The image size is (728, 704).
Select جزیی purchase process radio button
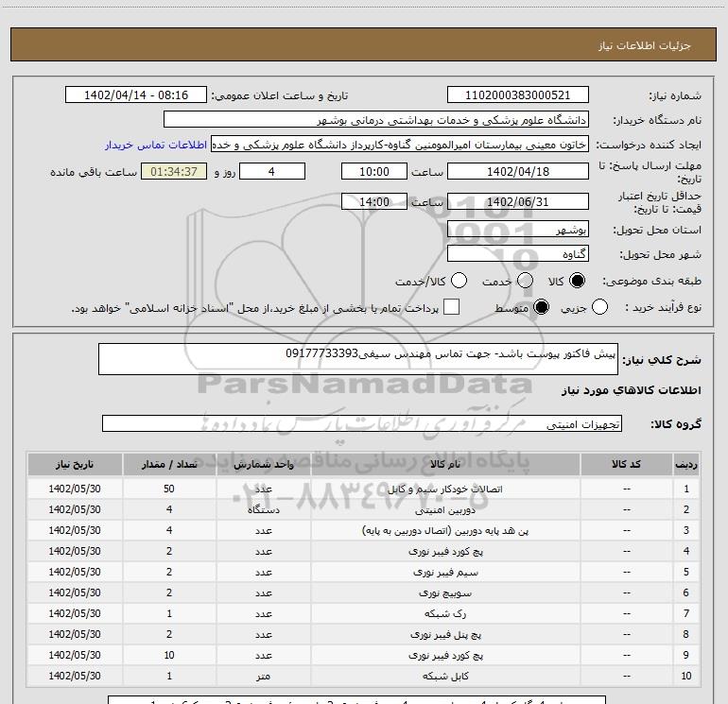coord(599,308)
